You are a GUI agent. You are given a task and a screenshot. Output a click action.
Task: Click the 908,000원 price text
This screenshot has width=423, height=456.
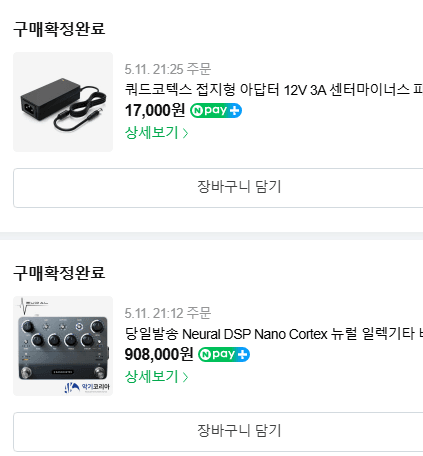coord(159,354)
